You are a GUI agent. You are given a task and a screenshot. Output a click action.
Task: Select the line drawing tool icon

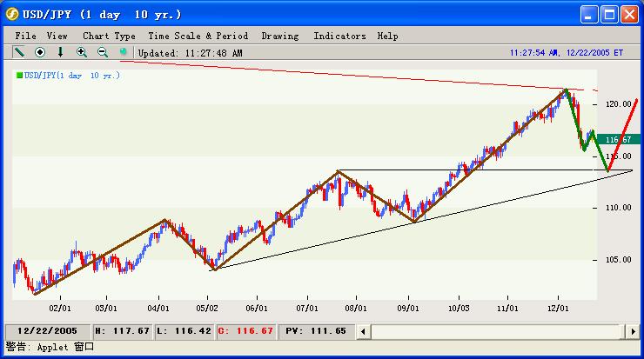click(19, 52)
